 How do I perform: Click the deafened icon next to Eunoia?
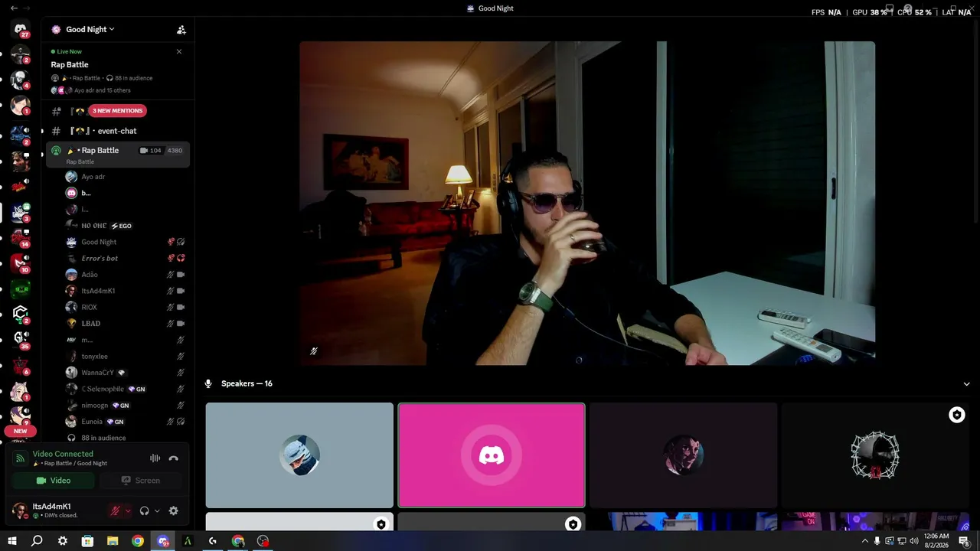tap(181, 422)
